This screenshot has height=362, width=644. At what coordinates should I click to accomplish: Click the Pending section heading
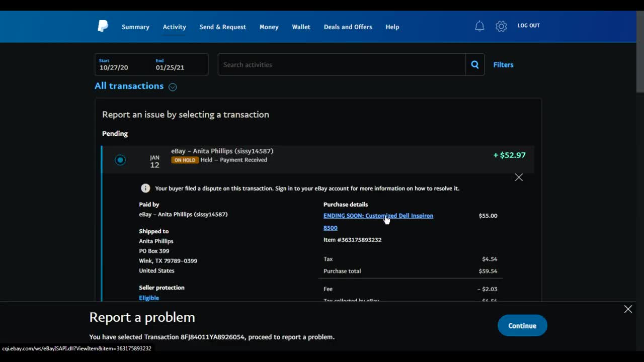(115, 133)
